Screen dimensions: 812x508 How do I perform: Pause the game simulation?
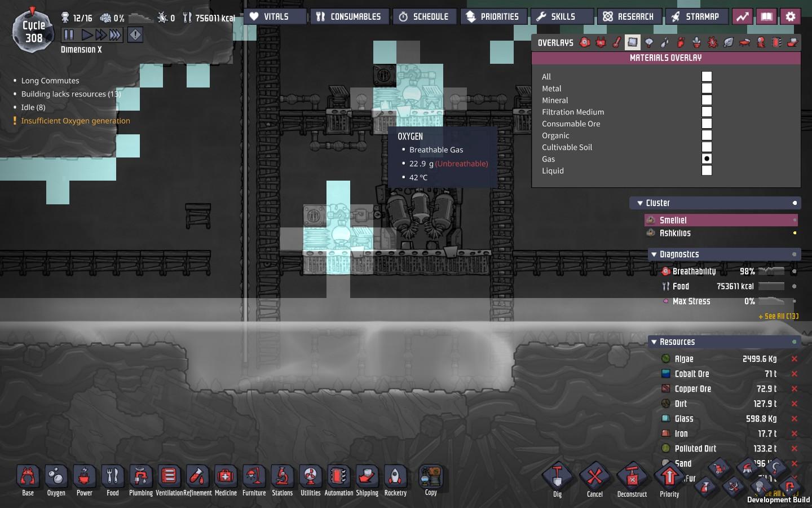point(69,35)
